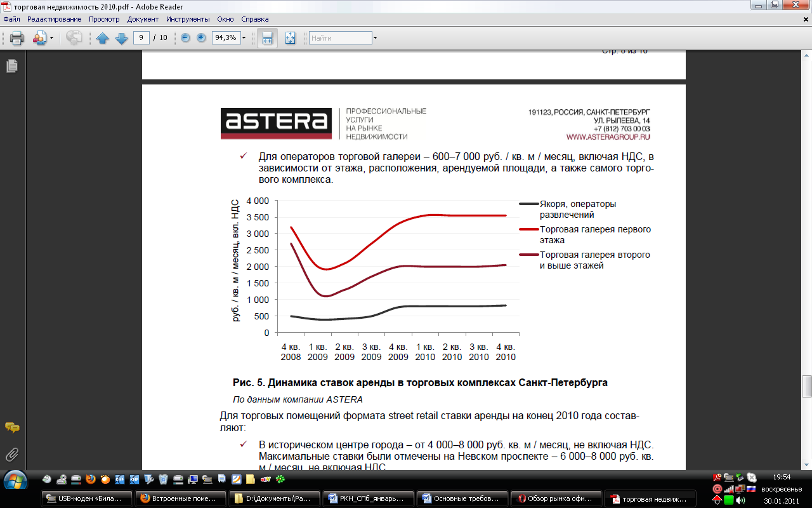The width and height of the screenshot is (812, 508).
Task: Toggle the fit-width scrolling mode button
Action: tap(267, 38)
